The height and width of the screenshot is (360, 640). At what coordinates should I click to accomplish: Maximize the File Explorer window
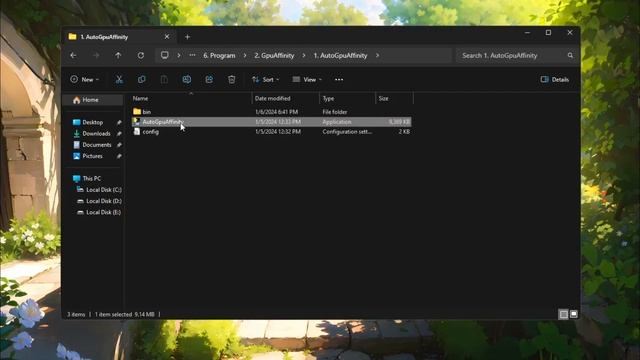pos(548,33)
